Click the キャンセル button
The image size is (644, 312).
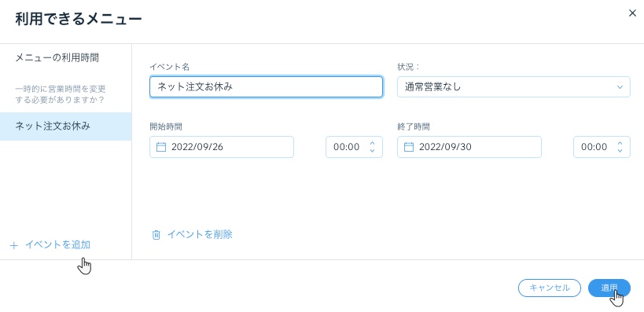(x=550, y=288)
